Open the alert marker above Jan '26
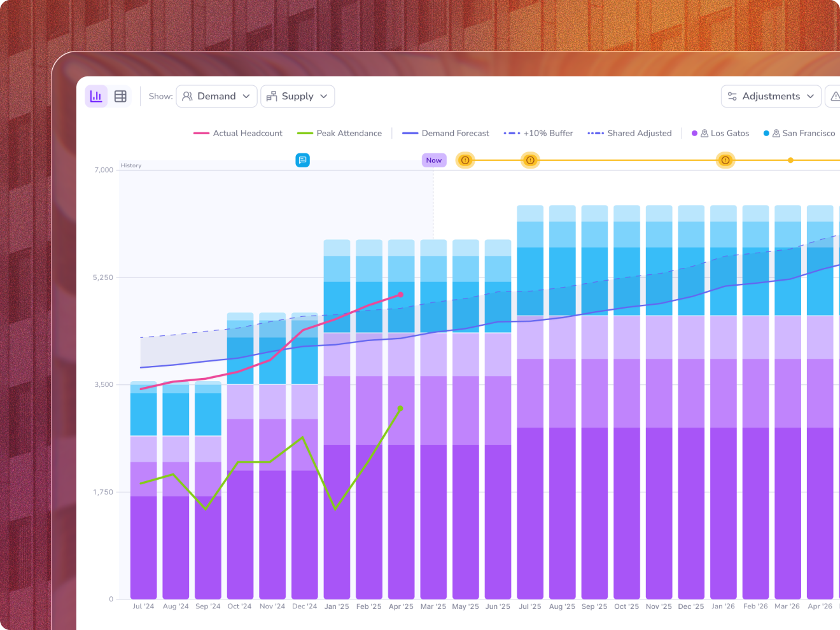This screenshot has width=840, height=630. click(725, 160)
